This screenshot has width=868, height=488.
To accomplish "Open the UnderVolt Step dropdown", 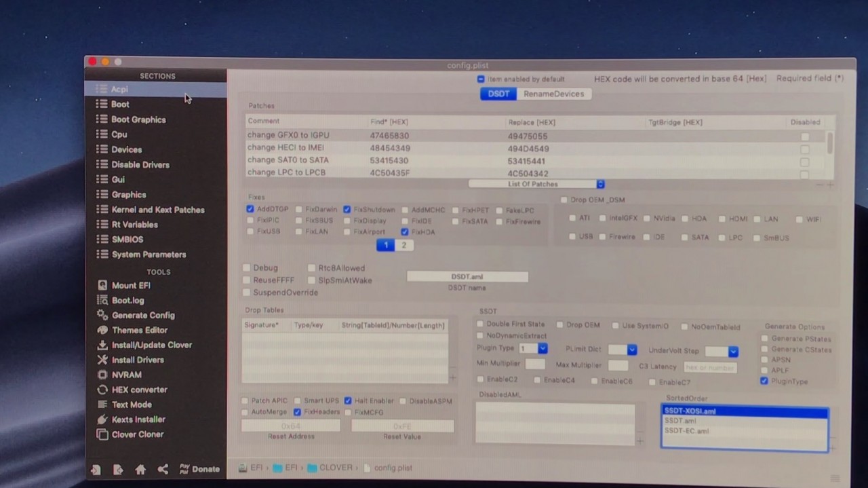I will tap(721, 351).
